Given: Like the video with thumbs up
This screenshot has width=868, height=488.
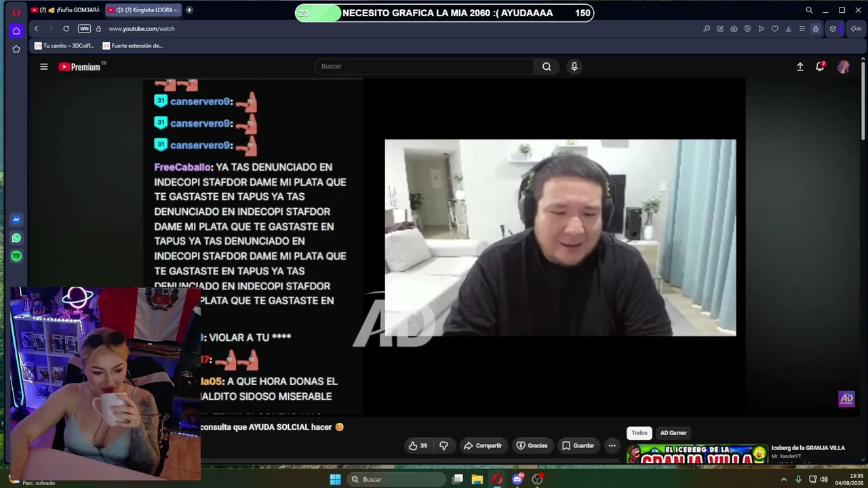Looking at the screenshot, I should pyautogui.click(x=418, y=445).
